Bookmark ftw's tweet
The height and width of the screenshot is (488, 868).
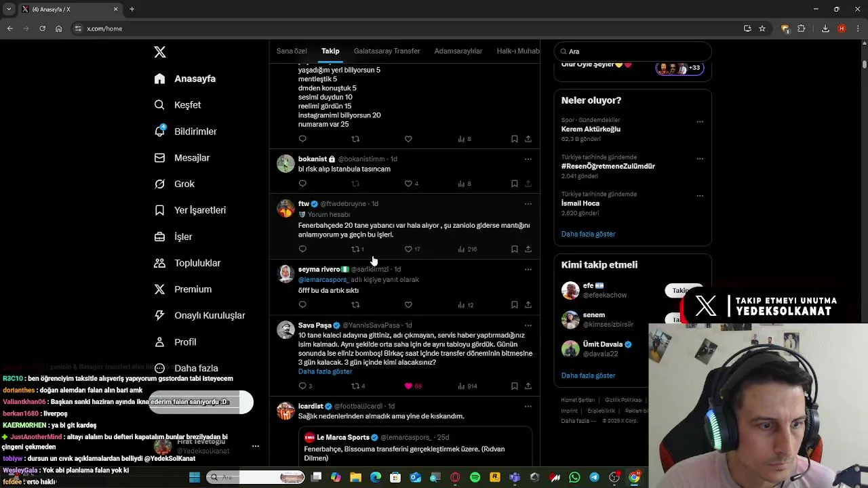(x=515, y=249)
